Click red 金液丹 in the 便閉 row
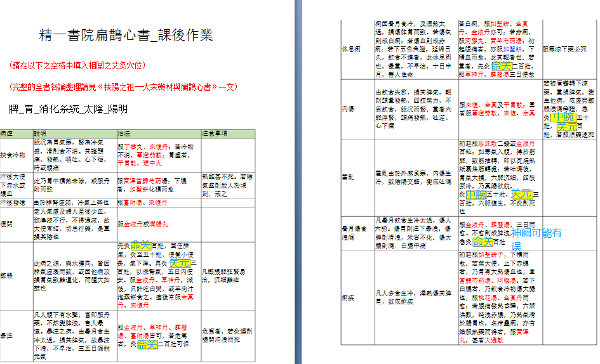 tap(133, 224)
